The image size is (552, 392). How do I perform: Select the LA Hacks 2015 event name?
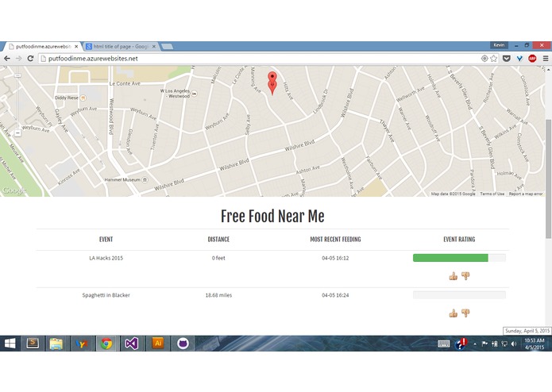pyautogui.click(x=106, y=258)
